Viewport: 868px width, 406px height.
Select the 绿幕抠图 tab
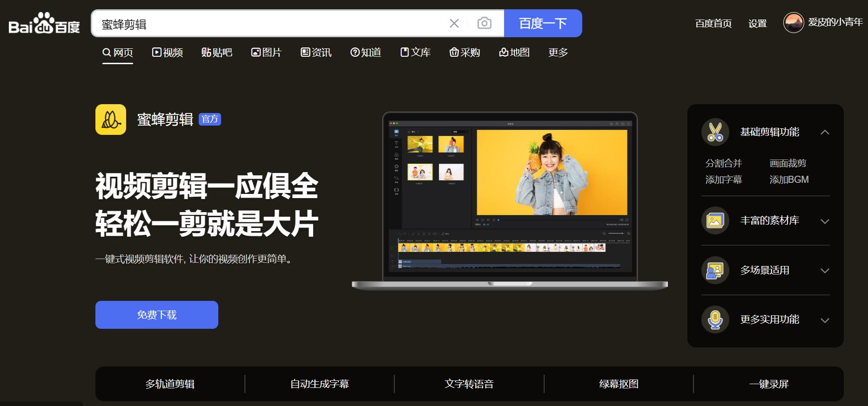pos(619,384)
